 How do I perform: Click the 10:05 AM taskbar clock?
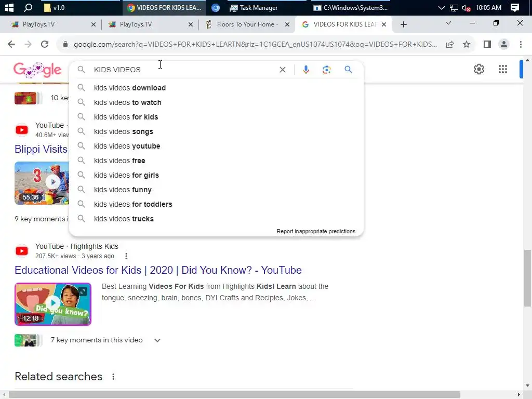click(488, 7)
